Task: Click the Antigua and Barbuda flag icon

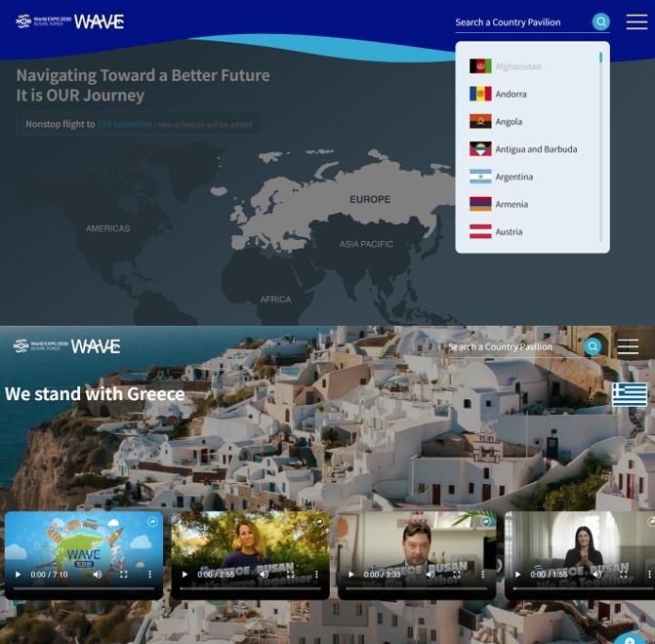Action: click(x=480, y=148)
